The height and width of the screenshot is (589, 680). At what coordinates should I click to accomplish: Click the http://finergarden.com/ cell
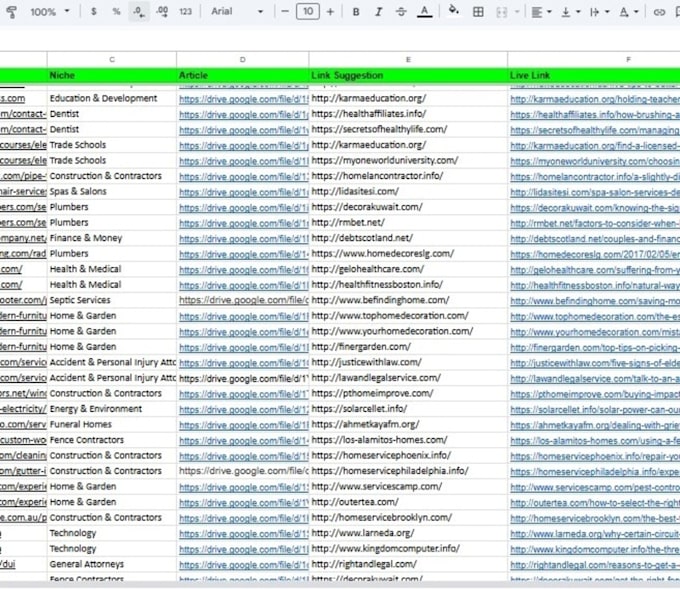(x=408, y=347)
